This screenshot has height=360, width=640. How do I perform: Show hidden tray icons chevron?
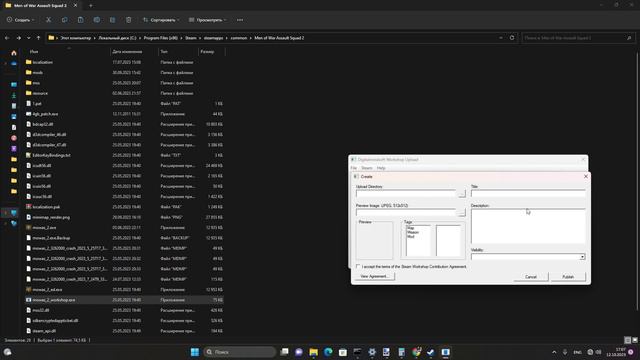[x=554, y=352]
